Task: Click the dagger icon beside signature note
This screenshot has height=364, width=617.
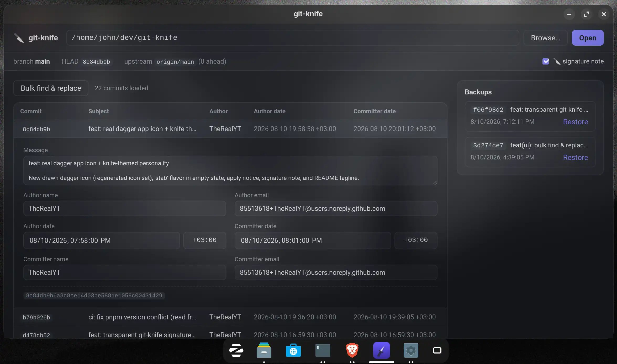Action: [557, 61]
